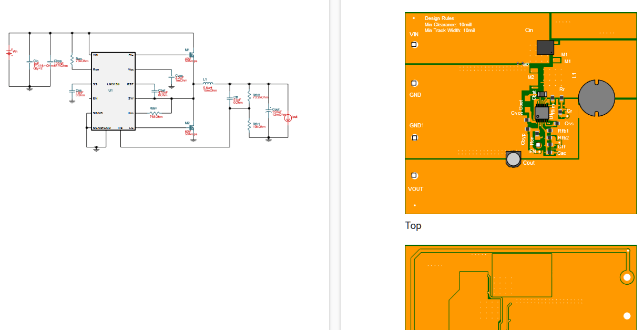Click the L1 inductor symbol in the schematic
The image size is (644, 330).
207,84
